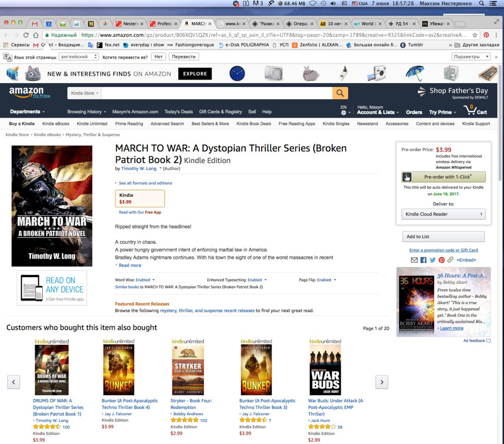Select Best Sellers & More subnav
504x444 pixels.
click(210, 124)
